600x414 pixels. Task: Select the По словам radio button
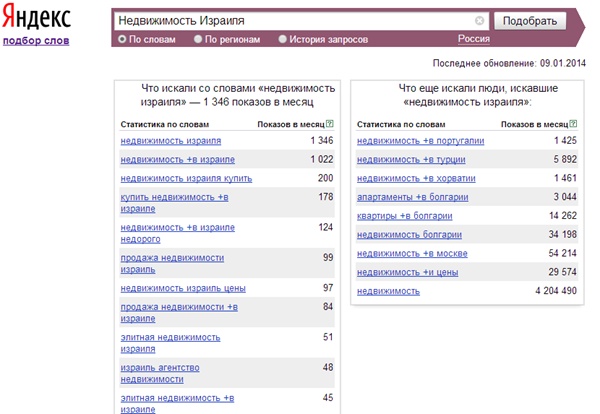(122, 39)
